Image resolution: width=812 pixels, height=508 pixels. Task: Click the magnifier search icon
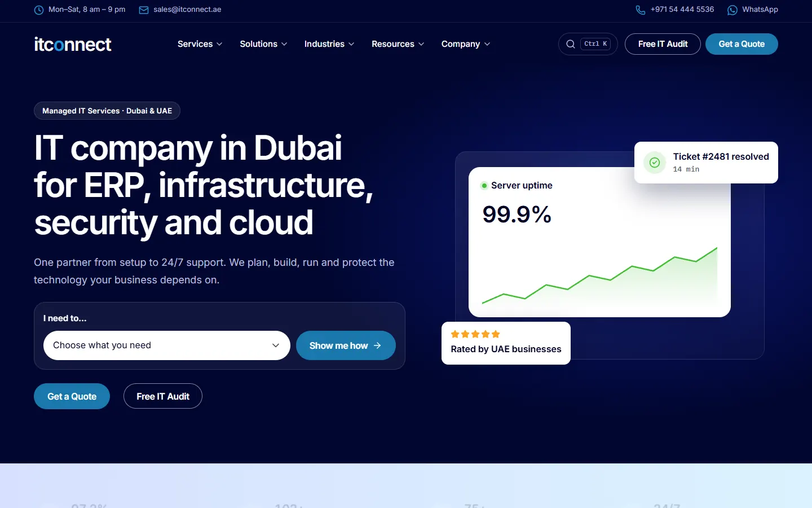(x=571, y=44)
